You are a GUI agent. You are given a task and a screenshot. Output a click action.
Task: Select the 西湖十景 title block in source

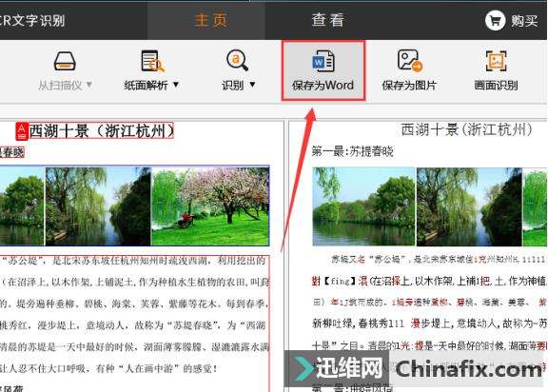(101, 130)
